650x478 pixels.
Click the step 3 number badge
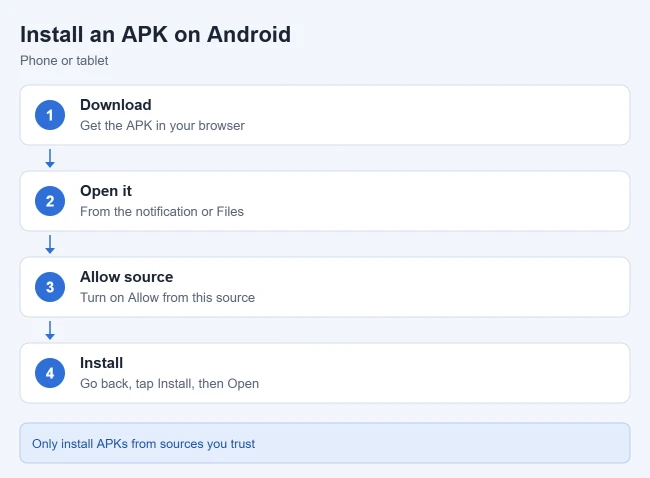click(50, 287)
